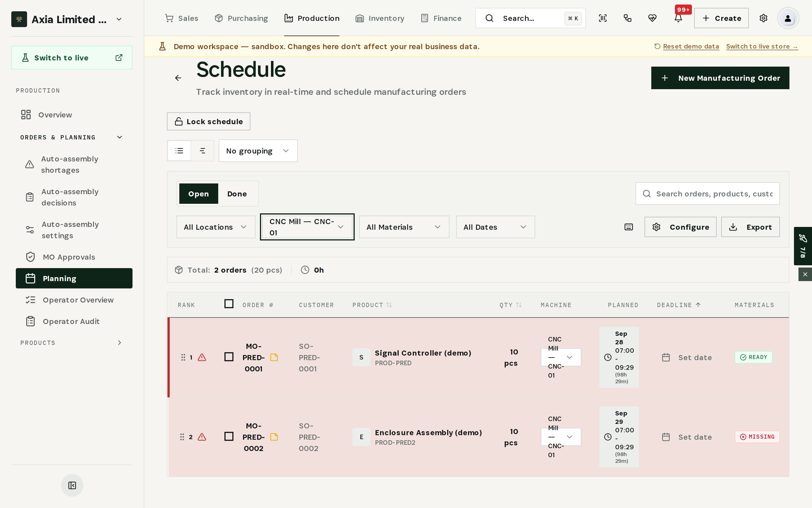Screen dimensions: 812x508
Task: Sort by Deadline column arrow
Action: click(x=698, y=305)
